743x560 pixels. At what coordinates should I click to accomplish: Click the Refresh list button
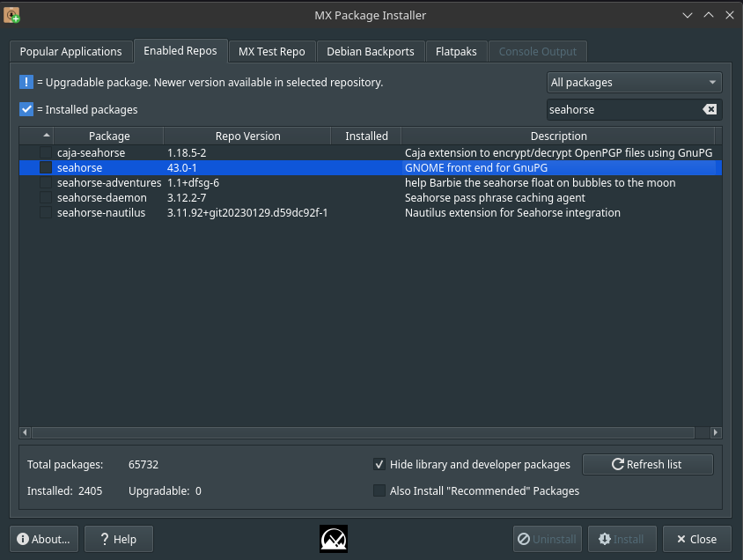coord(647,464)
